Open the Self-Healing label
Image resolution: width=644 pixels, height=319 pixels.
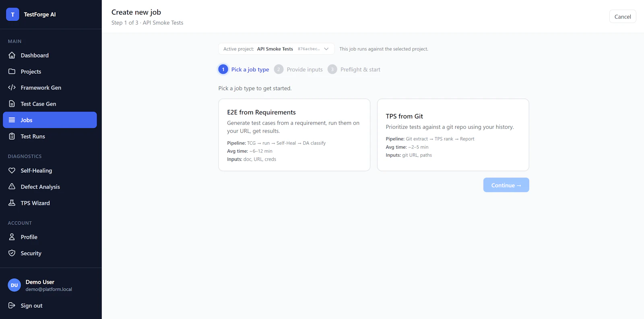coord(36,170)
